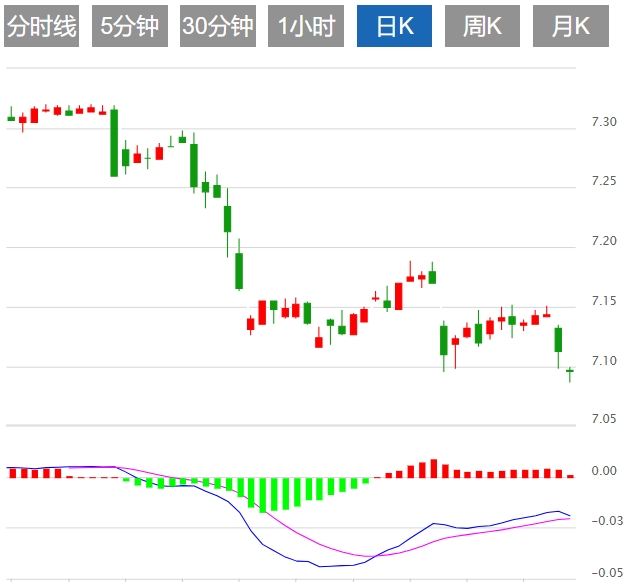Click the 7.30 price axis label
This screenshot has width=633, height=582.
click(604, 122)
